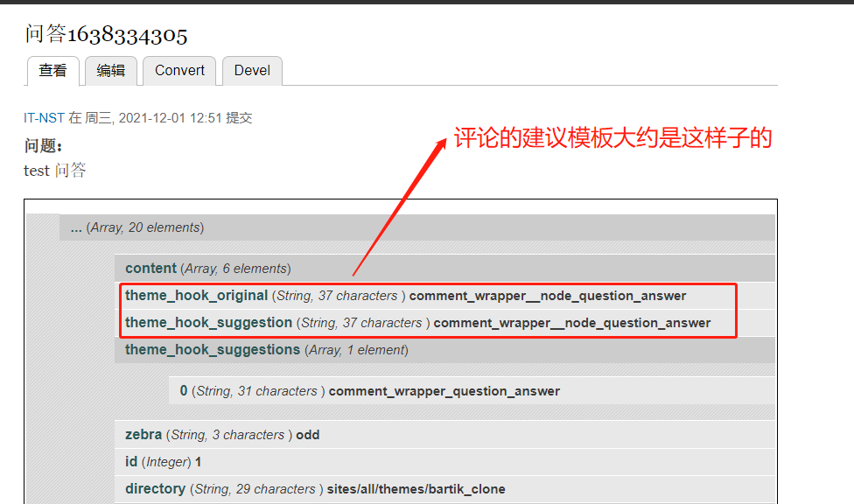
Task: Collapse the root Array, 20 elements row
Action: [x=136, y=227]
